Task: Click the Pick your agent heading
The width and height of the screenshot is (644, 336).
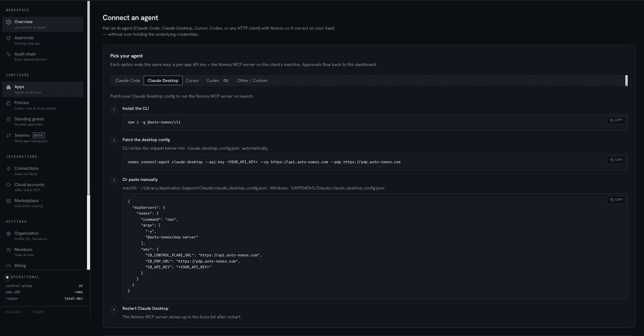Action: pyautogui.click(x=126, y=56)
